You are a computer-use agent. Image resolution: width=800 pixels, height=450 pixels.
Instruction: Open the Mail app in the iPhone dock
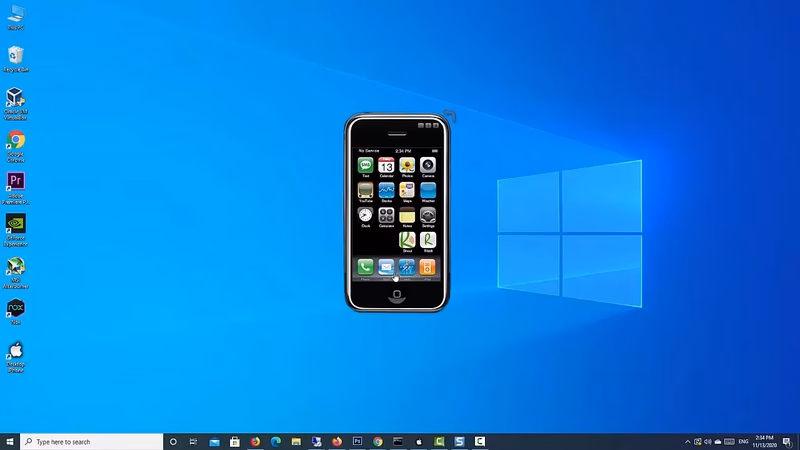[386, 267]
